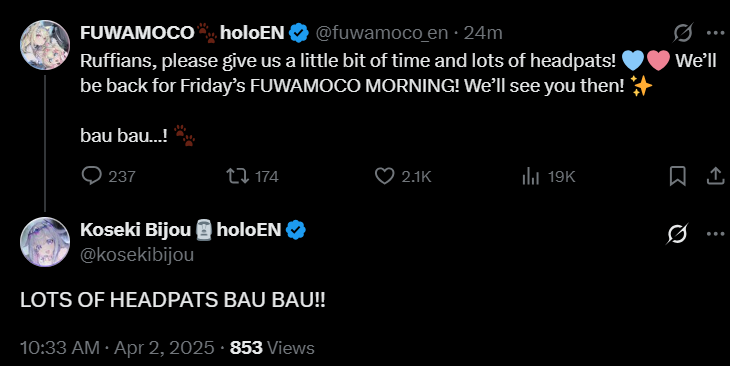730x366 pixels.
Task: Open the 24m timestamp of the tweet
Action: coord(483,33)
